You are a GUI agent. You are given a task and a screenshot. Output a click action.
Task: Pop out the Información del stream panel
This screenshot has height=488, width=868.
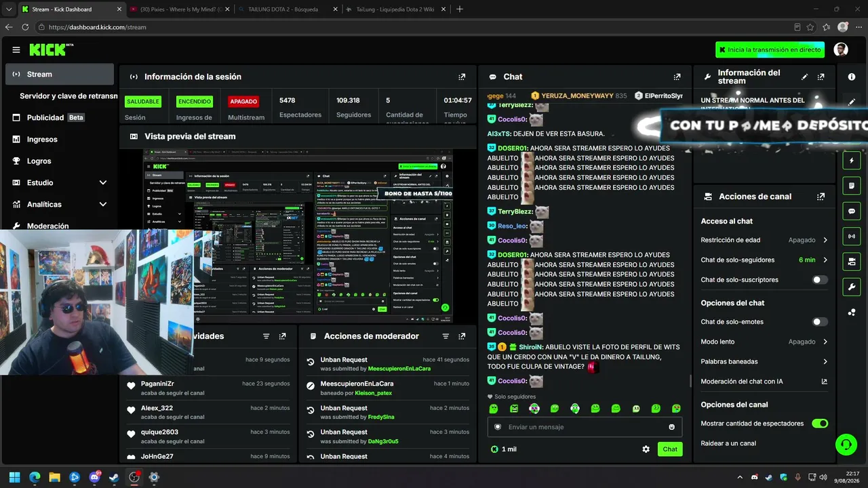[x=821, y=77]
